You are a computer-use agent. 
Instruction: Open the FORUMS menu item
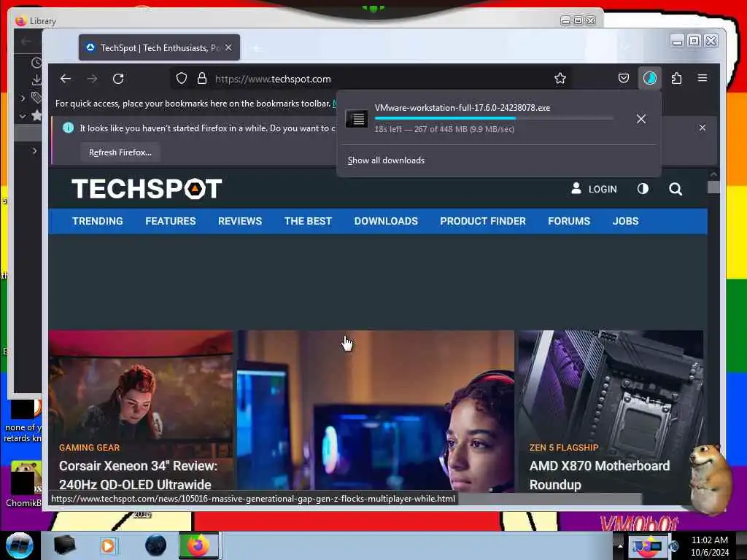click(569, 222)
